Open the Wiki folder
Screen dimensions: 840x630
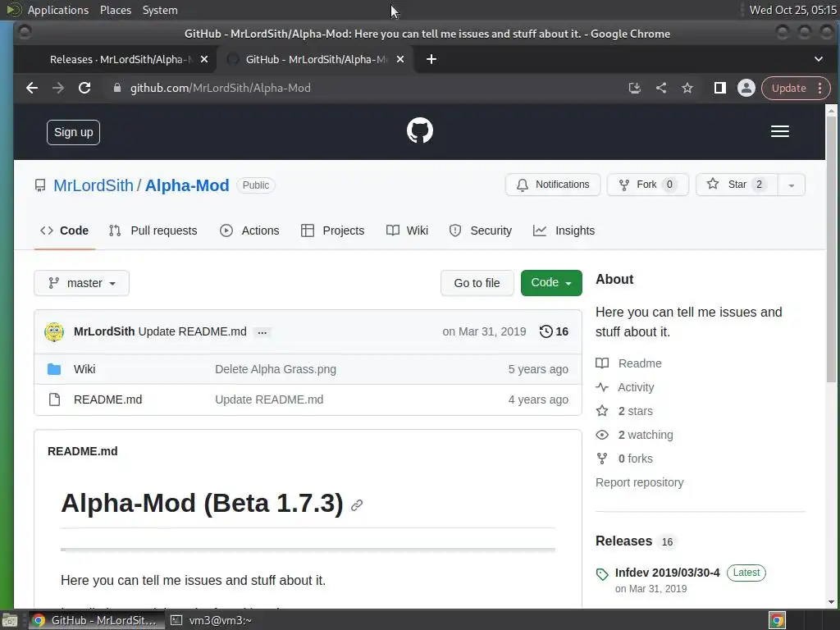(x=84, y=369)
